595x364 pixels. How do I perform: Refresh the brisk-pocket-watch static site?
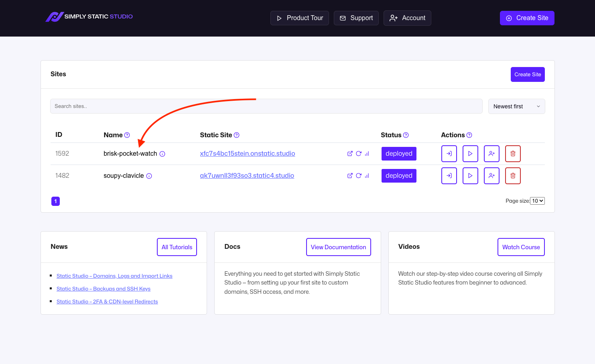click(359, 154)
